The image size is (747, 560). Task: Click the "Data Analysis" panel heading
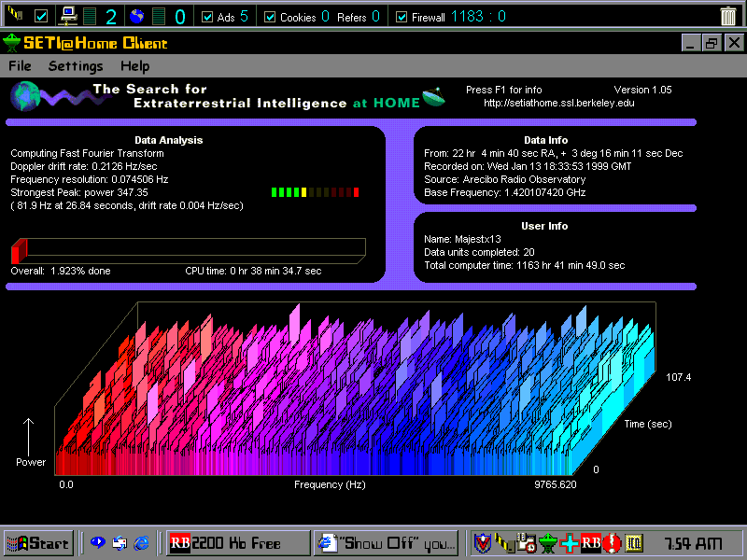pyautogui.click(x=169, y=140)
